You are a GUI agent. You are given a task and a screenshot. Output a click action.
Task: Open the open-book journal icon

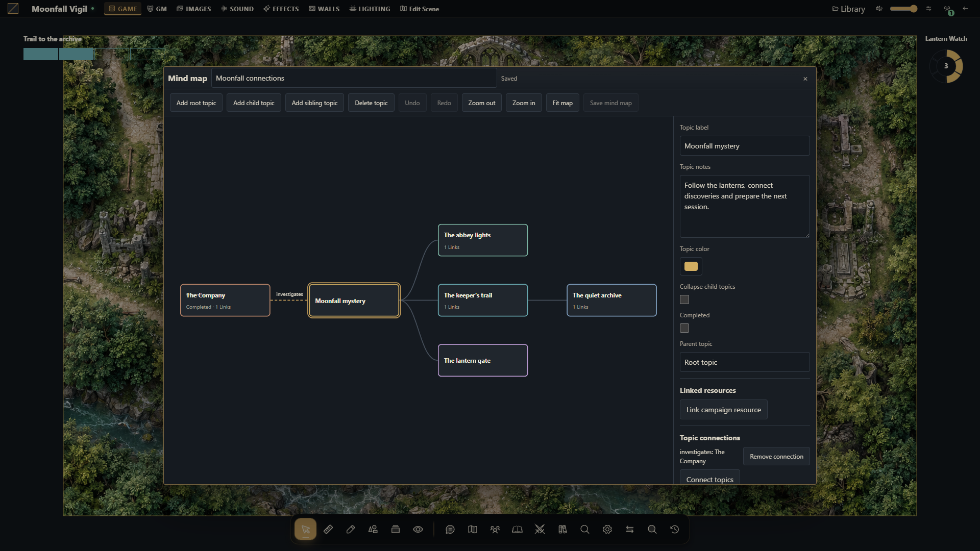518,530
